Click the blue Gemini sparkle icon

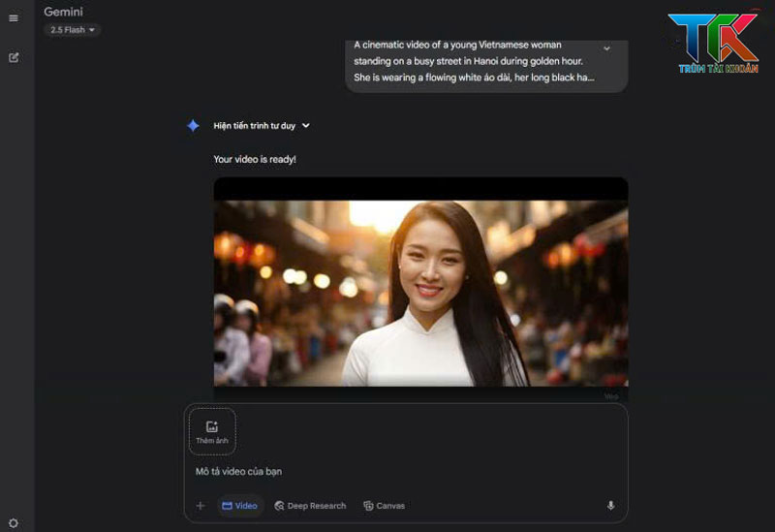click(193, 126)
